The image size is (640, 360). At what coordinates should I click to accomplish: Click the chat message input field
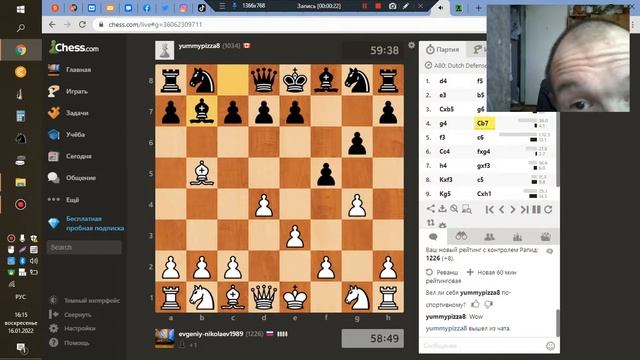pyautogui.click(x=482, y=346)
